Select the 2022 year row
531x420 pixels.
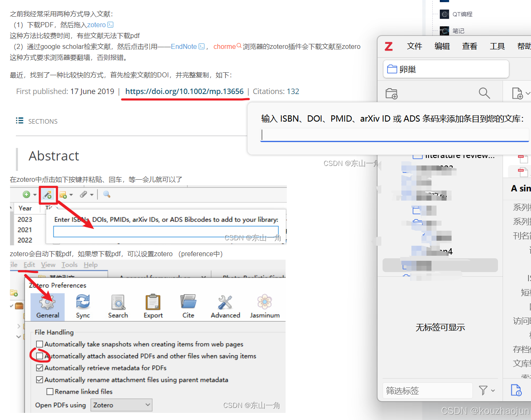(x=25, y=240)
